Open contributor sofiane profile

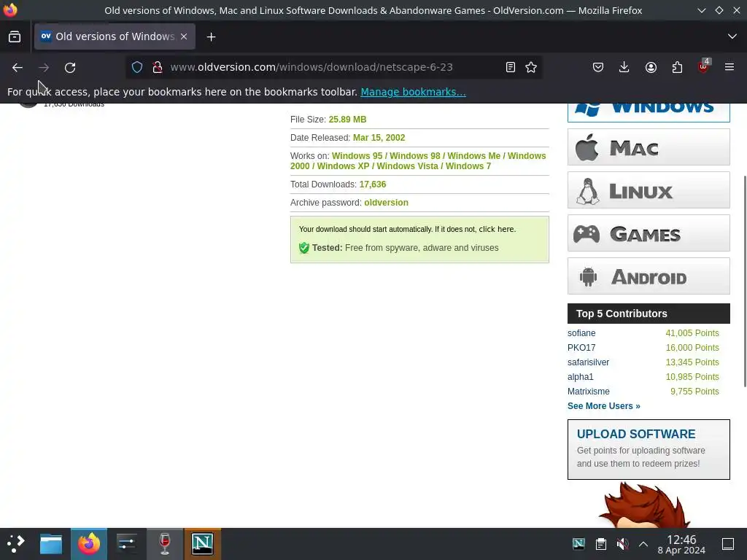point(581,333)
